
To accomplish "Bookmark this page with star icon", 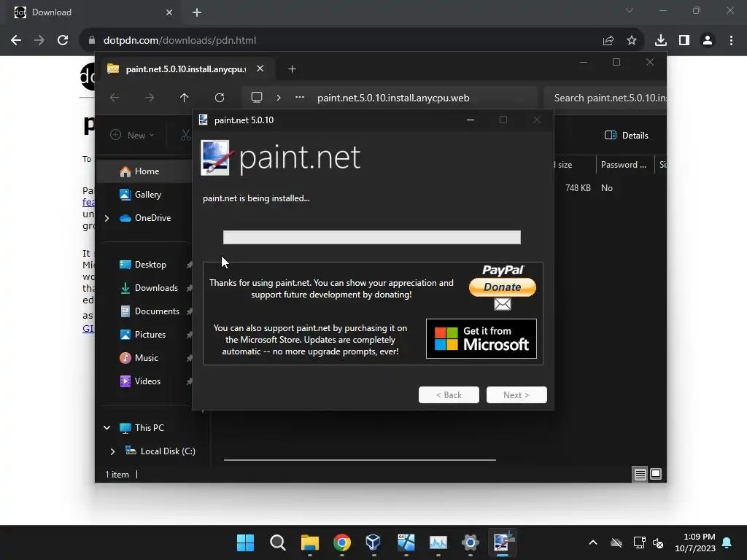I will pos(632,41).
